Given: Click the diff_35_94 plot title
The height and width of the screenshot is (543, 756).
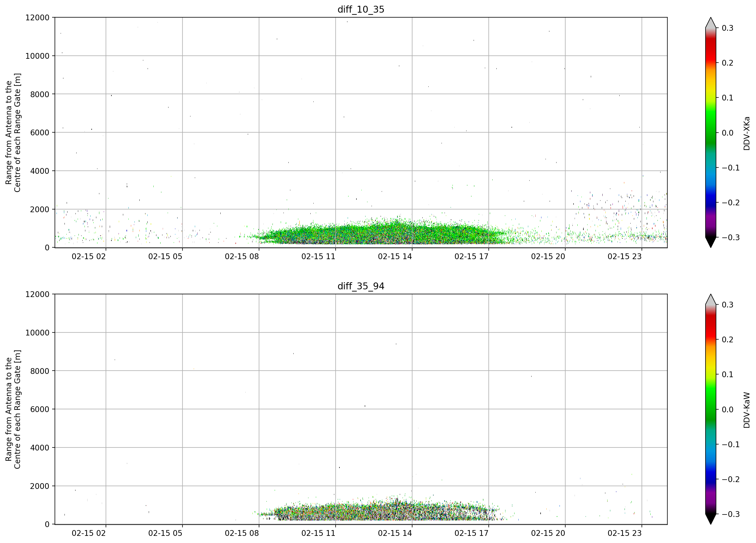Looking at the screenshot, I should click(x=361, y=286).
